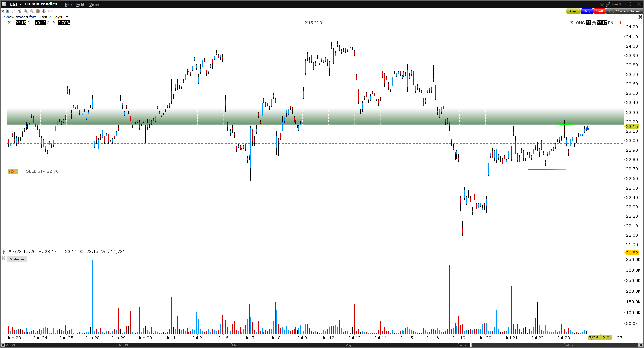This screenshot has width=644, height=348.
Task: Click the blue icon left of the bar data readout
Action: tap(4, 252)
